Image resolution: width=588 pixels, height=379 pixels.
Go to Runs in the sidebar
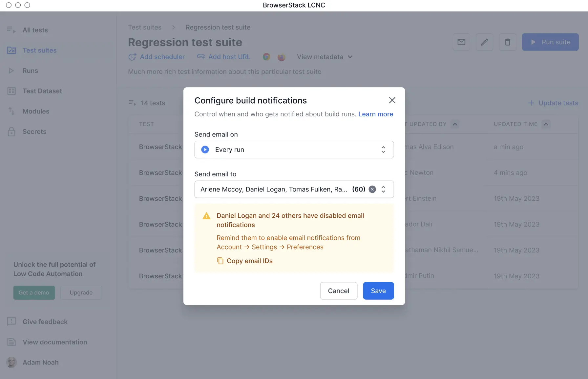point(30,71)
